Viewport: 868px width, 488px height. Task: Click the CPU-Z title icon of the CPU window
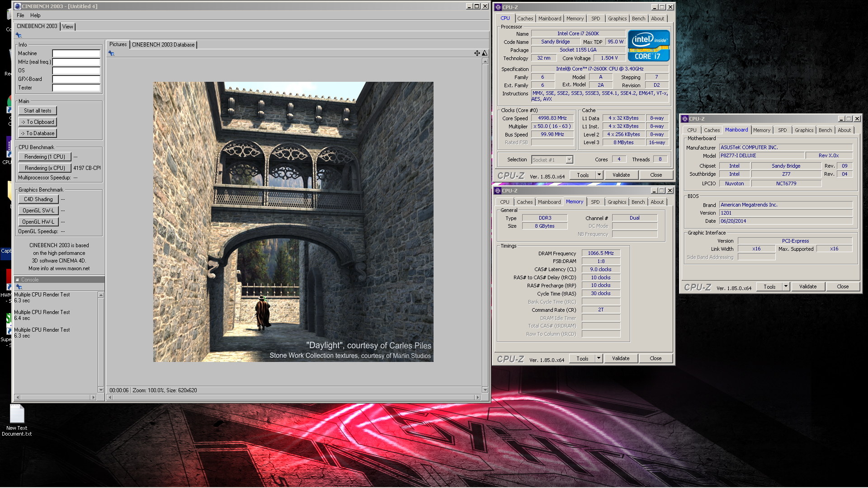[x=498, y=7]
